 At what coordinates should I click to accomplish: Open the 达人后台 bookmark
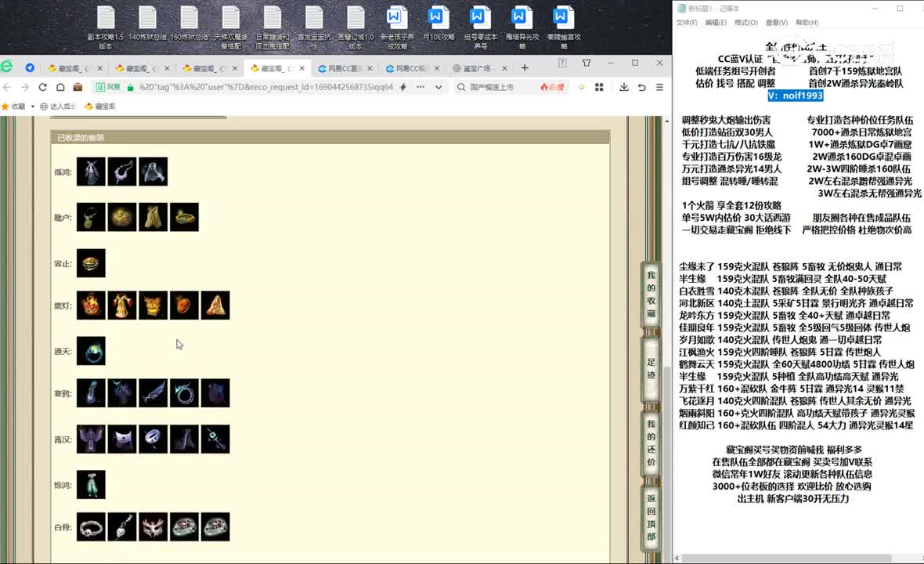coord(58,107)
